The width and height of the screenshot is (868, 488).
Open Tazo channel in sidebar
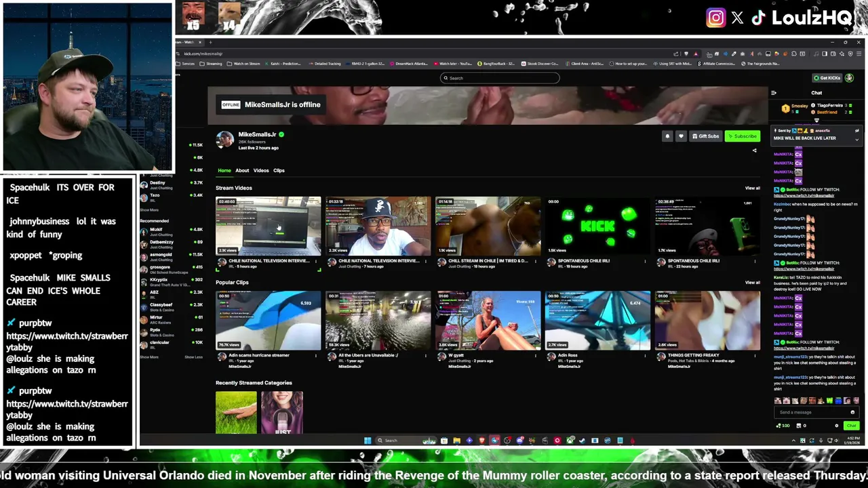point(170,197)
